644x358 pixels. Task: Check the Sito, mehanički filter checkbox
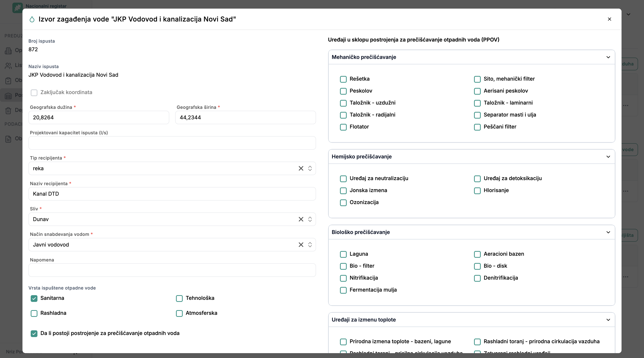[x=477, y=79]
